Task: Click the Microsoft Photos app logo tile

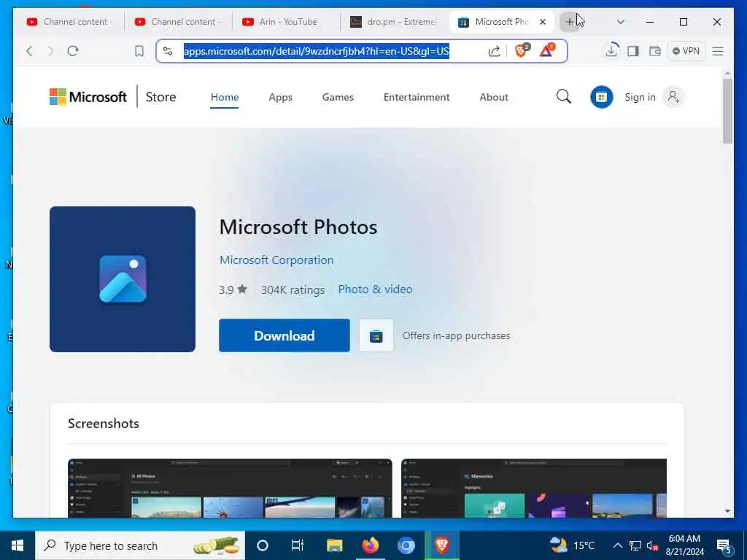Action: pyautogui.click(x=123, y=279)
